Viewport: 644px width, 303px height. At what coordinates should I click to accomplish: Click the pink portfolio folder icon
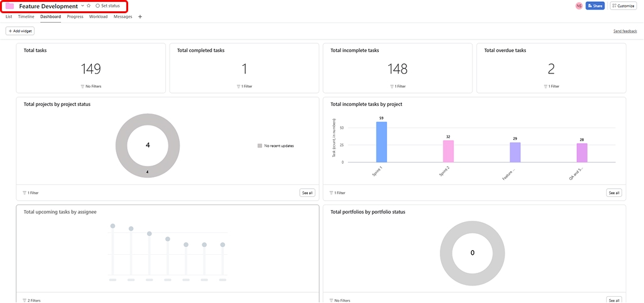[x=9, y=6]
